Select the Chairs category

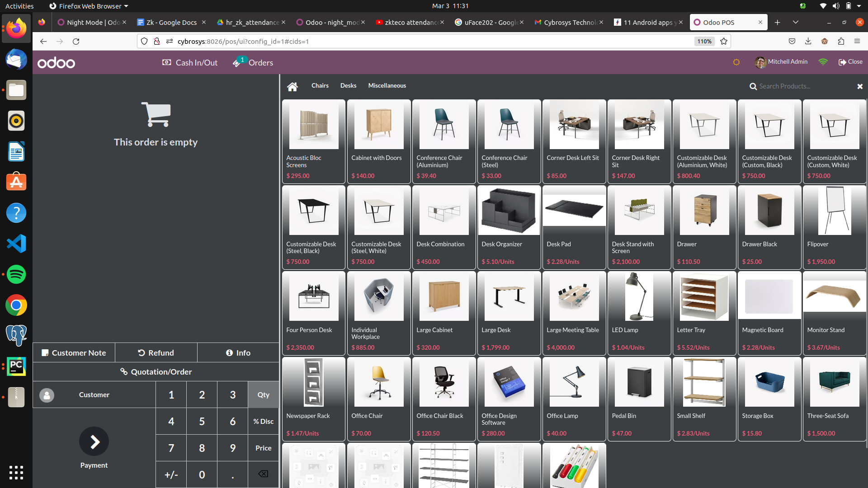320,86
